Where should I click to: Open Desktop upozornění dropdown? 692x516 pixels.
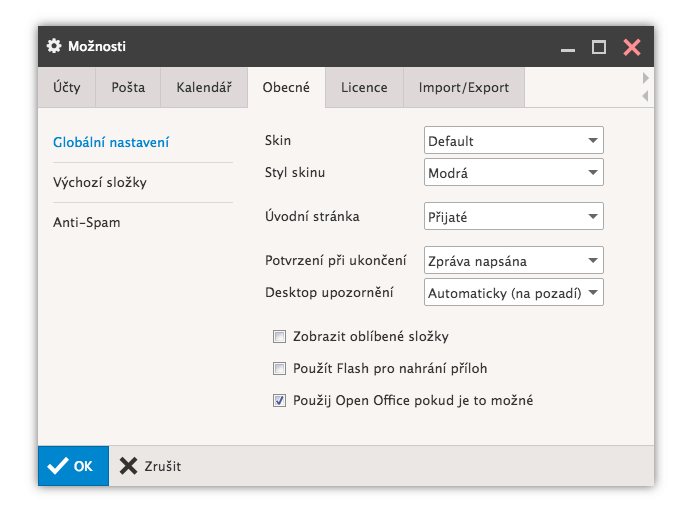[513, 293]
